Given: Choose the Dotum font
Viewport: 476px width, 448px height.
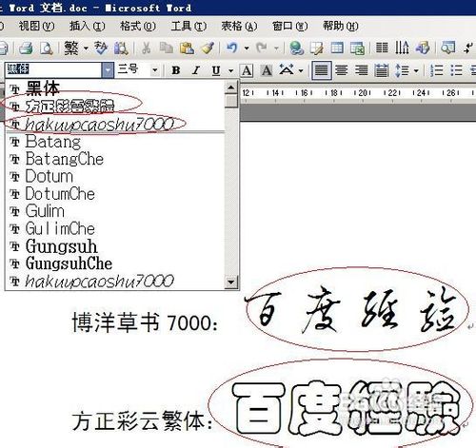Looking at the screenshot, I should pyautogui.click(x=115, y=176).
